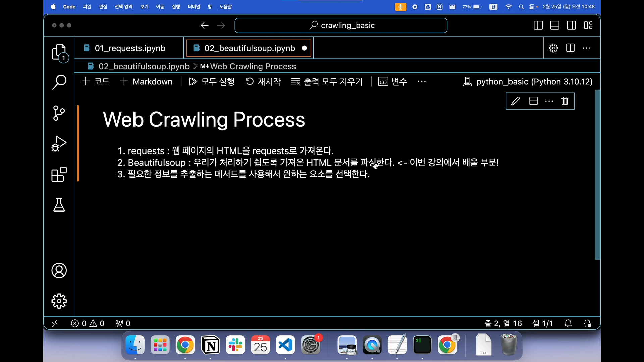Open the Source Control view
The width and height of the screenshot is (644, 362).
pos(59,113)
